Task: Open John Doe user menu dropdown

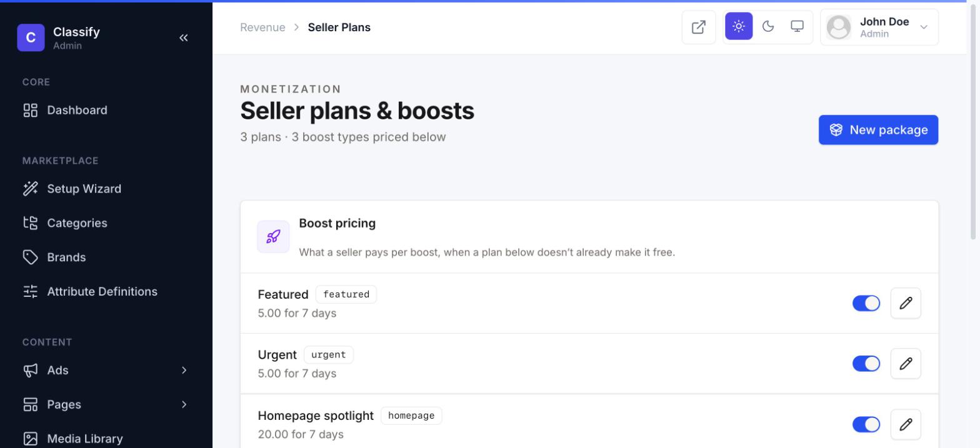Action: tap(879, 27)
